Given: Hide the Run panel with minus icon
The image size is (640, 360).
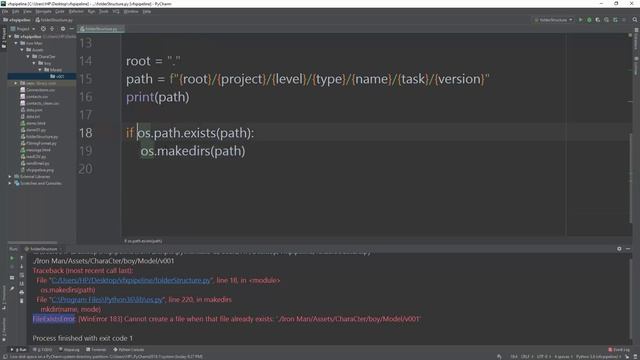Looking at the screenshot, I should 628,249.
